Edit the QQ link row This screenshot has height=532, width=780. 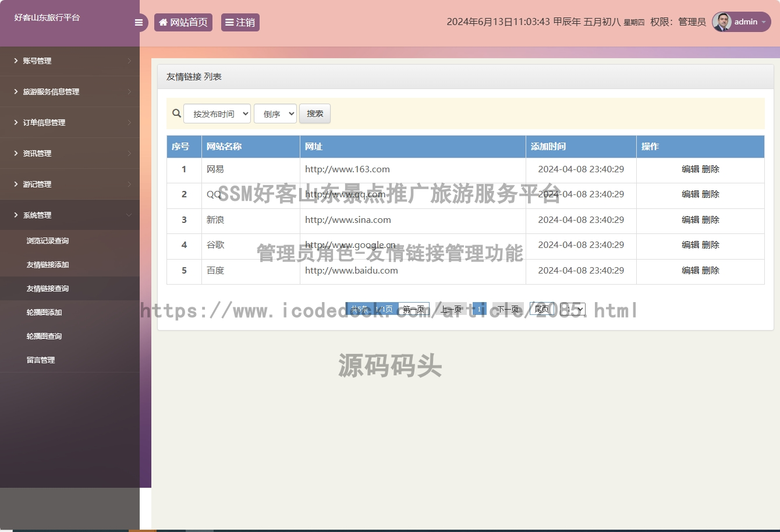pos(690,194)
